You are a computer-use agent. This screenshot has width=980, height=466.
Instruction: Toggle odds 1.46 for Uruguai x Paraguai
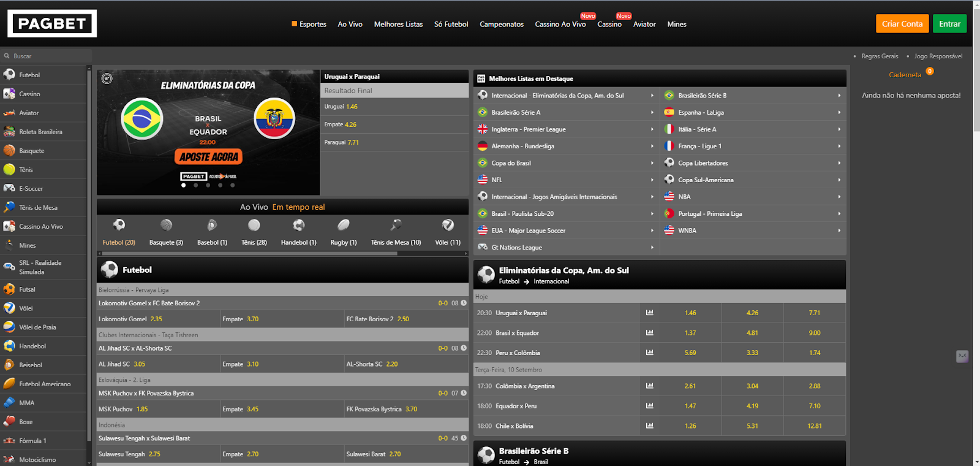[x=690, y=313]
